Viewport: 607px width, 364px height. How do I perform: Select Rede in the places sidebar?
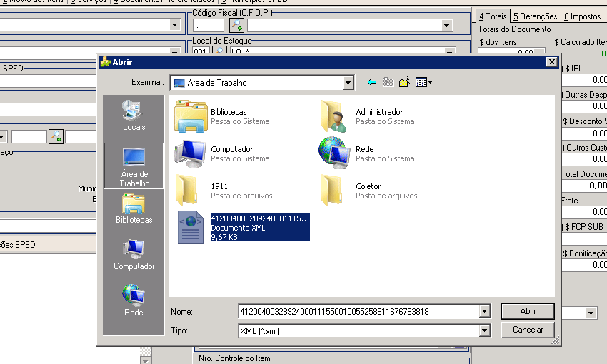(134, 301)
